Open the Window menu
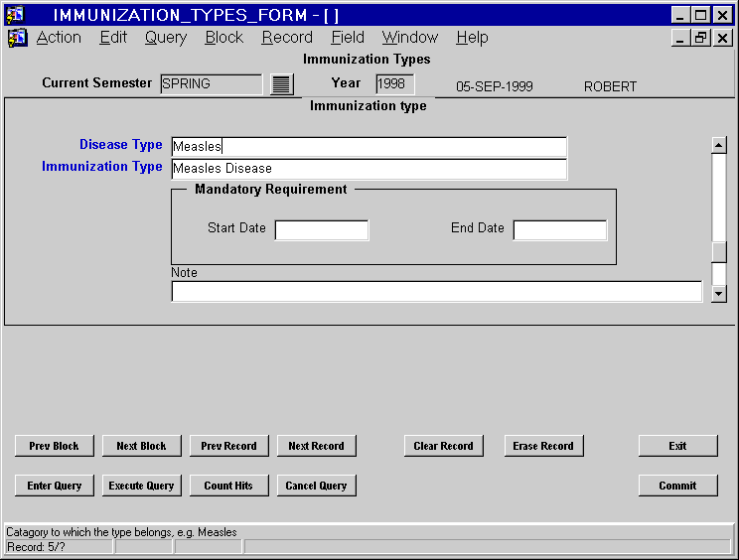 [x=410, y=37]
